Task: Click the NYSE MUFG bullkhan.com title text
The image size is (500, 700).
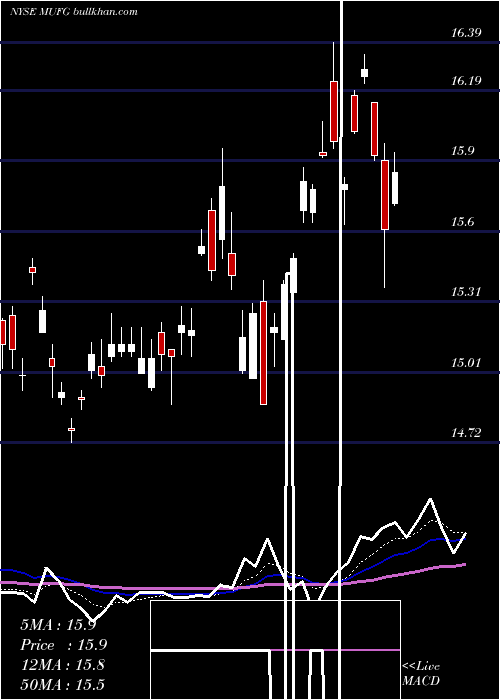Action: click(74, 12)
